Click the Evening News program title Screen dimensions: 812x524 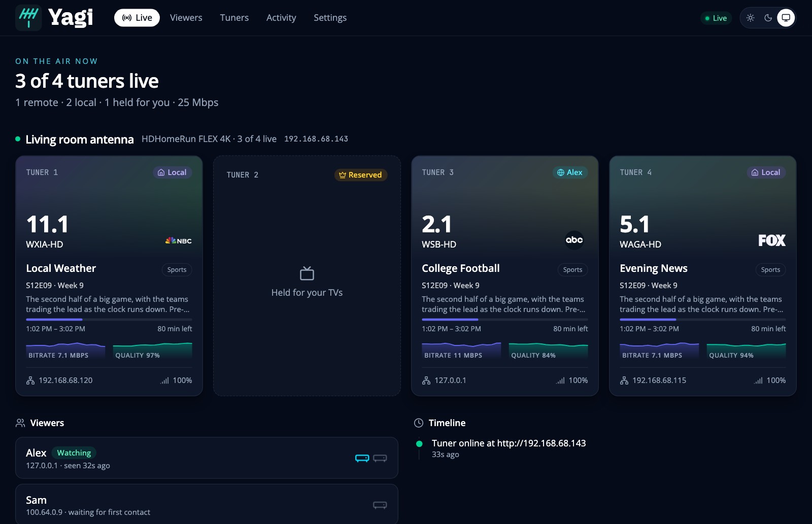click(654, 268)
